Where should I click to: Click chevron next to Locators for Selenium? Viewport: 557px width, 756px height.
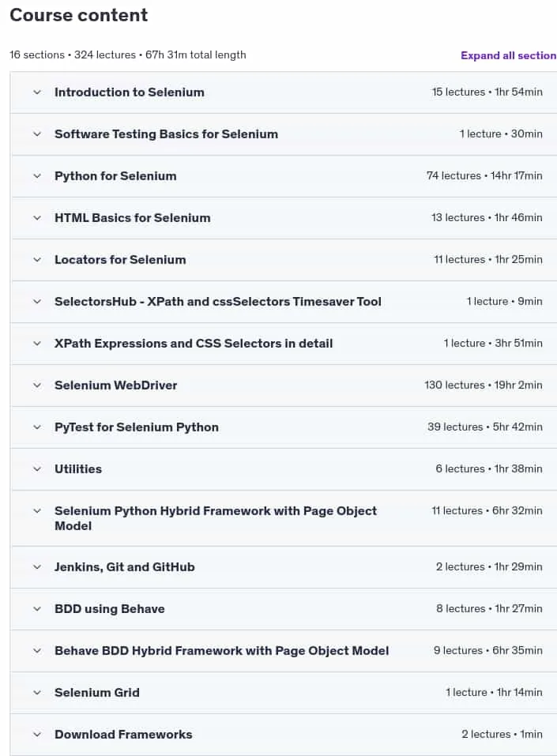37,260
